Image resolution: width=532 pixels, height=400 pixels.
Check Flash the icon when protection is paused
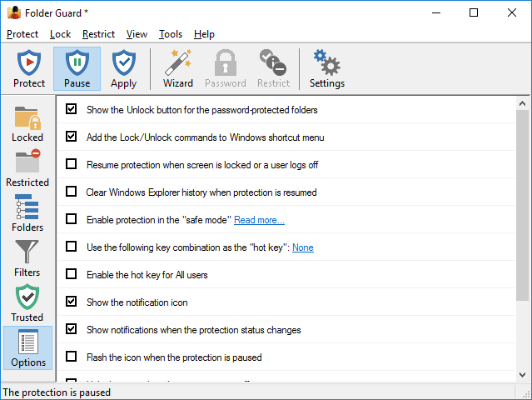click(x=72, y=357)
